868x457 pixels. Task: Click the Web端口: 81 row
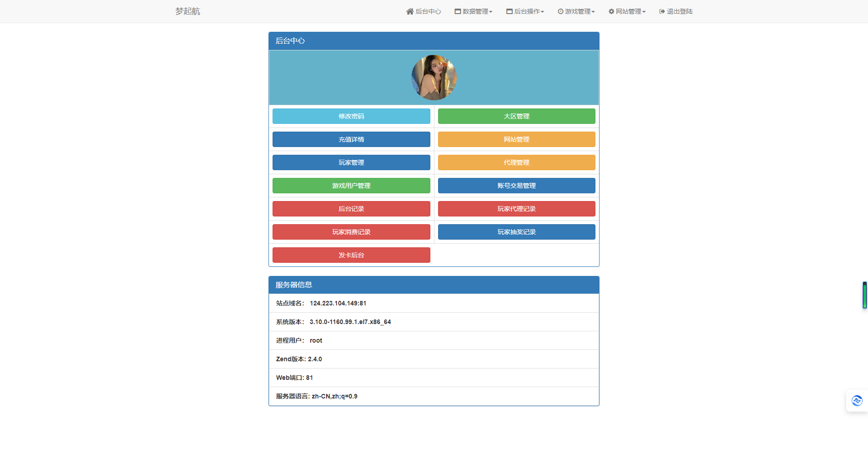pyautogui.click(x=434, y=378)
